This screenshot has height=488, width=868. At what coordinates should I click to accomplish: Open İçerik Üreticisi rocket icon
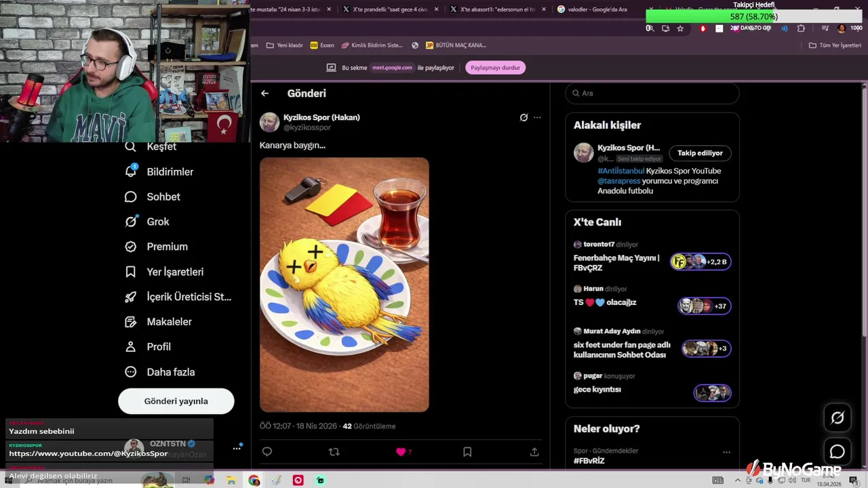pyautogui.click(x=131, y=297)
